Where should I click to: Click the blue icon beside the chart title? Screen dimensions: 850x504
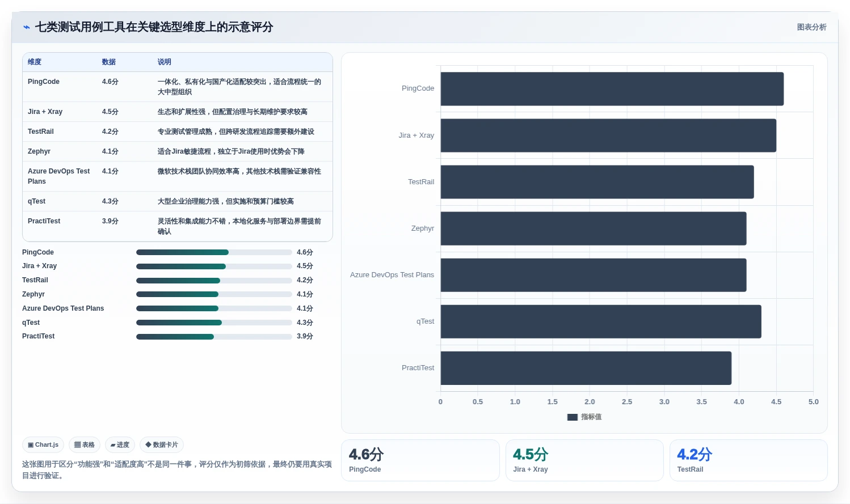(x=26, y=27)
